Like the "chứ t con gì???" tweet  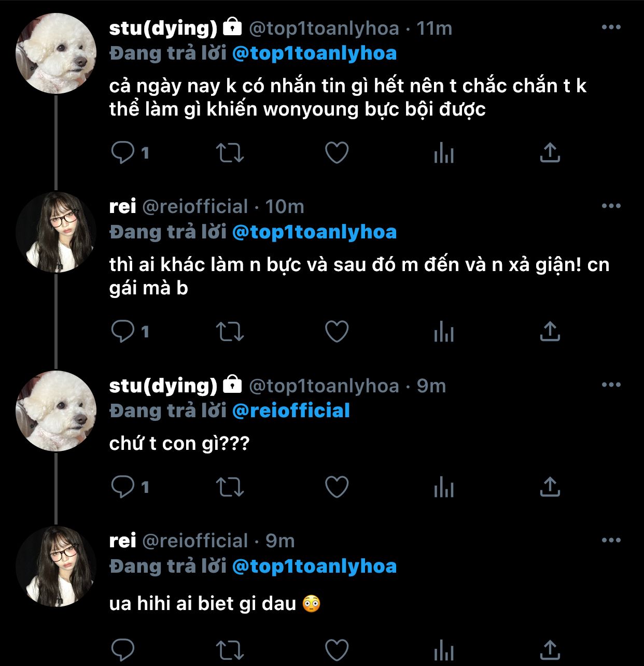(337, 487)
